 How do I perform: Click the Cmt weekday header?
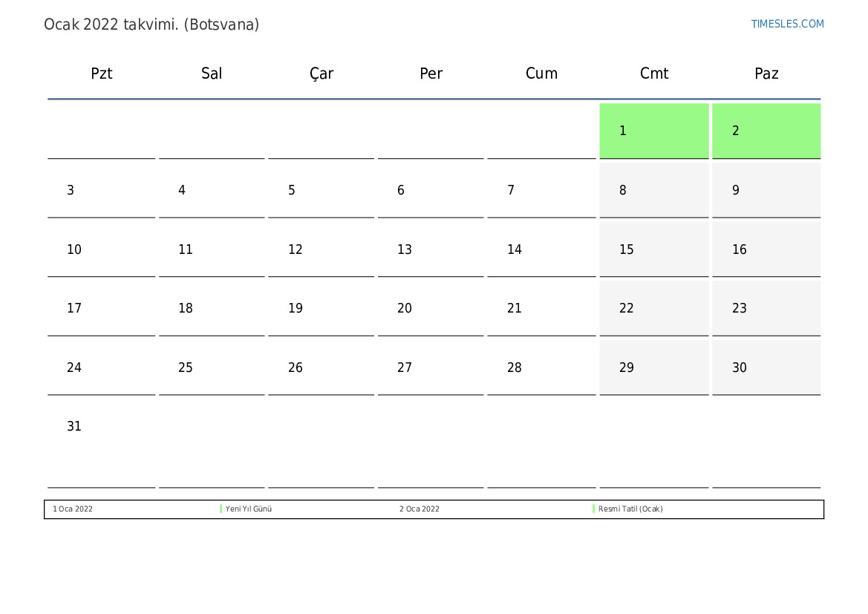pyautogui.click(x=654, y=74)
